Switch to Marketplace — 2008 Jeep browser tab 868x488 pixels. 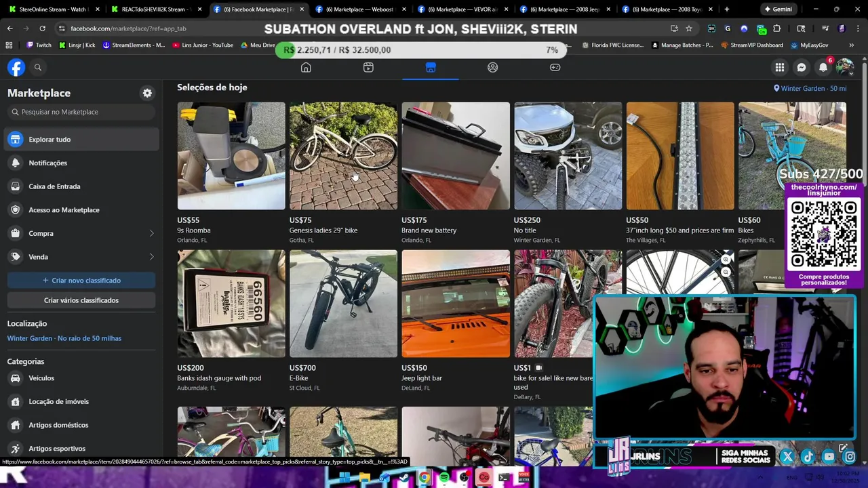[x=564, y=9]
